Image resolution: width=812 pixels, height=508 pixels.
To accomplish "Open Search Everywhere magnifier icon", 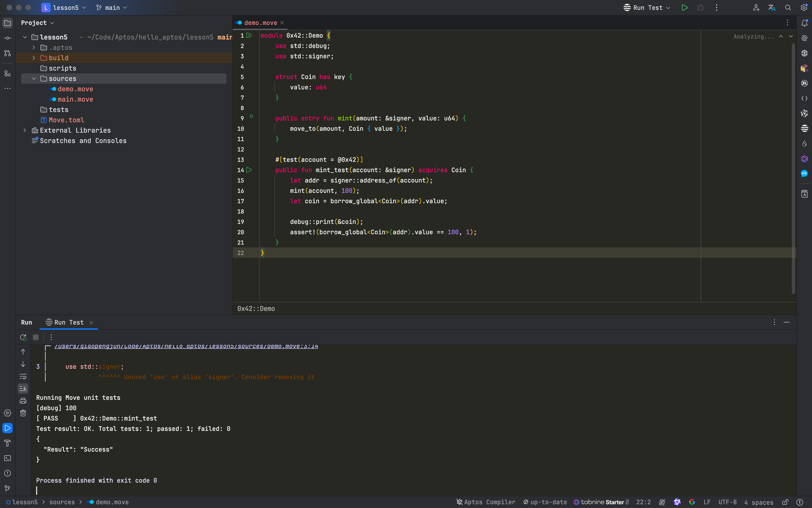I will coord(788,7).
